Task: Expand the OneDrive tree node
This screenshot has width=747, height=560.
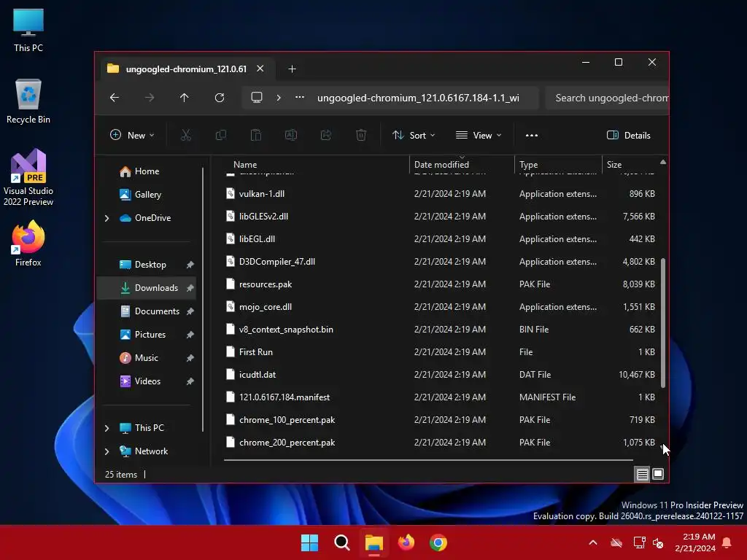Action: pyautogui.click(x=107, y=218)
